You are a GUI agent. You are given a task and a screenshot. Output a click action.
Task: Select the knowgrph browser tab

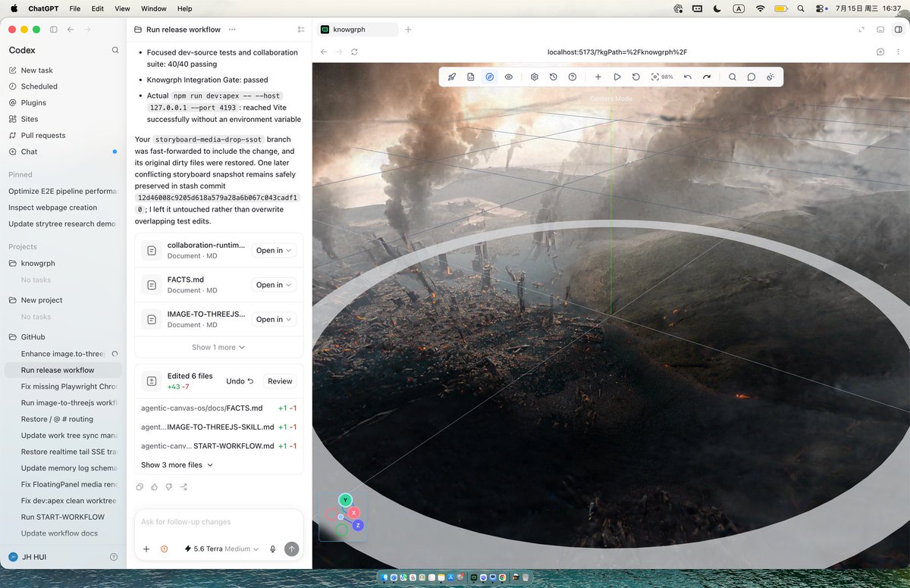tap(358, 30)
